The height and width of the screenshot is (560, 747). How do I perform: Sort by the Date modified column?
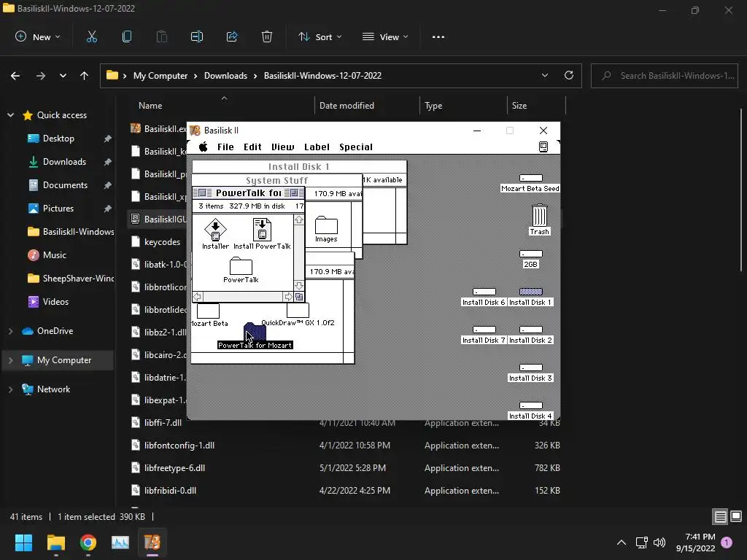(x=347, y=106)
